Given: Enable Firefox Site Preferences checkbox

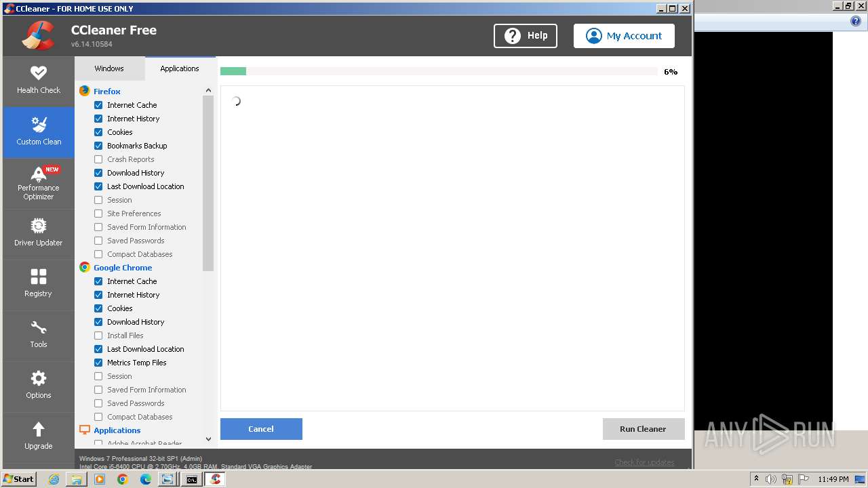Looking at the screenshot, I should click(x=98, y=213).
